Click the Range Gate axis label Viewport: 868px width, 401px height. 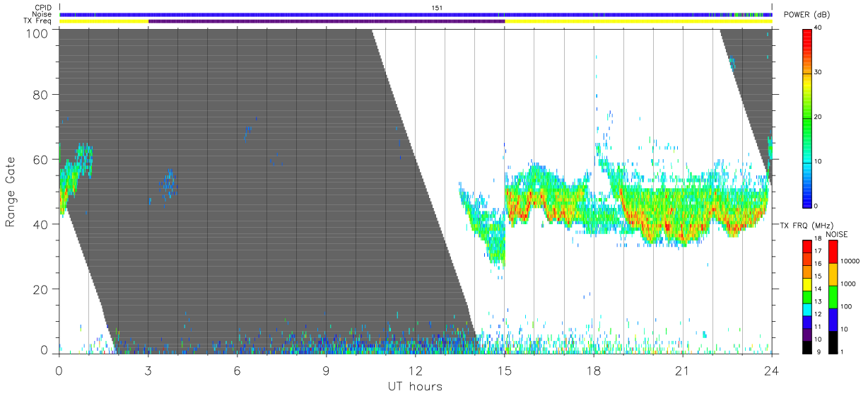[11, 191]
